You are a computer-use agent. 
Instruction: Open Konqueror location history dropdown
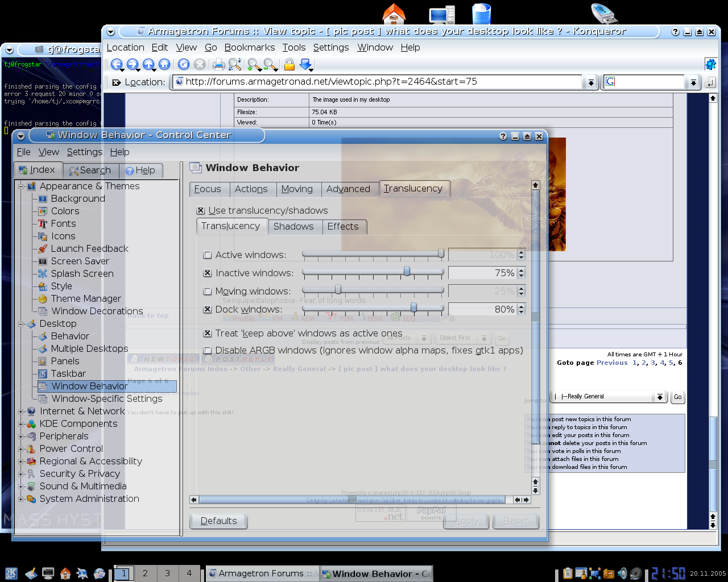pyautogui.click(x=591, y=82)
